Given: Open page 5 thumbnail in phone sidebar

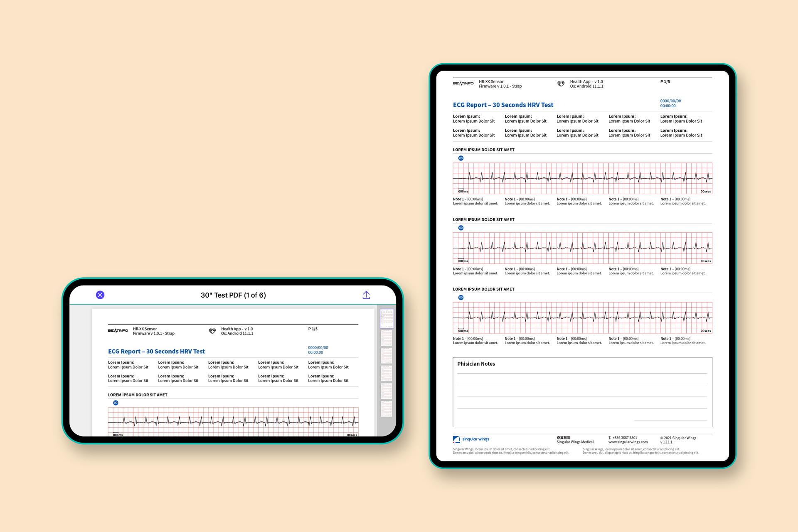Looking at the screenshot, I should (387, 391).
